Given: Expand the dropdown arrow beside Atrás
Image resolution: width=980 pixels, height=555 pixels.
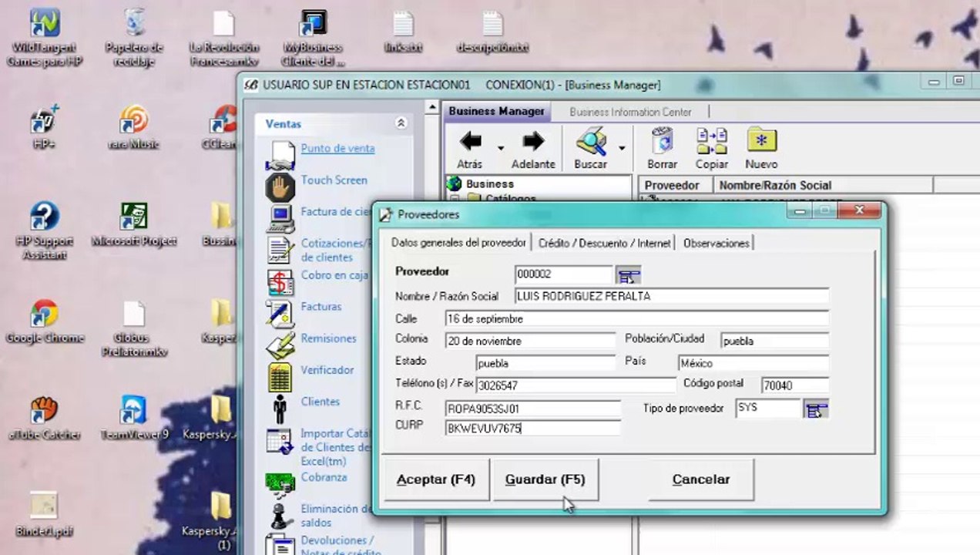Looking at the screenshot, I should point(500,148).
